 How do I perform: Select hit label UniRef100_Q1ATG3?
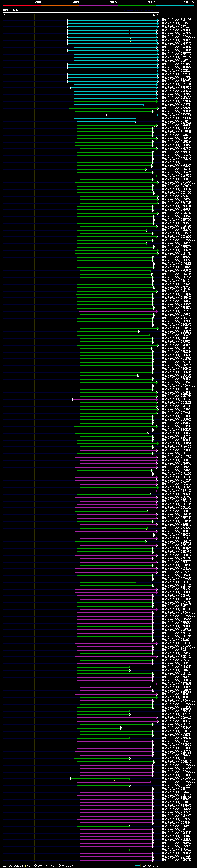point(177,399)
